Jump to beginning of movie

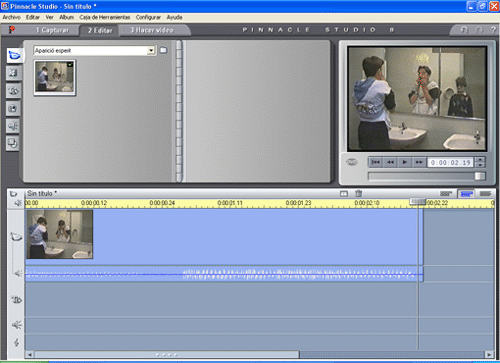pos(376,162)
